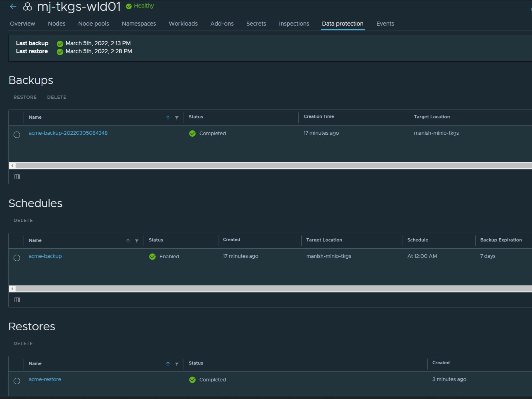
Task: Open column toggle under Schedules table
Action: pos(17,300)
